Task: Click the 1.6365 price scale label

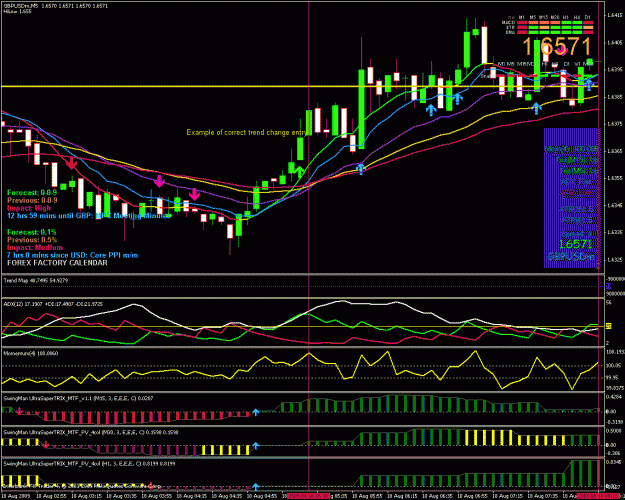Action: [x=614, y=151]
